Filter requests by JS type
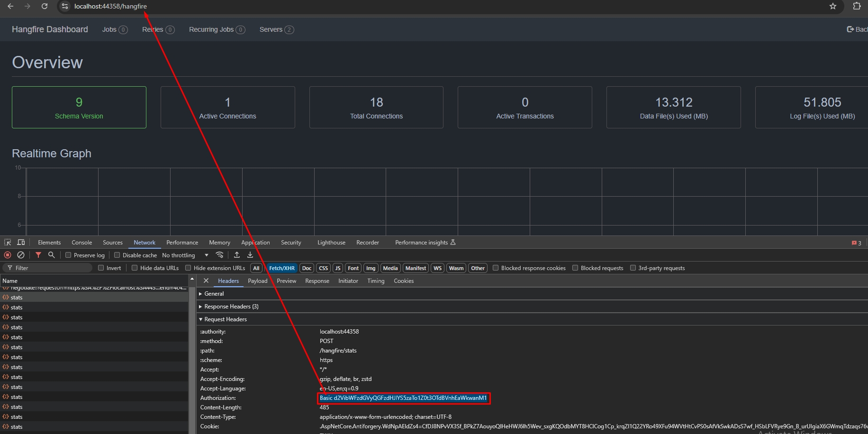This screenshot has height=434, width=868. tap(338, 268)
